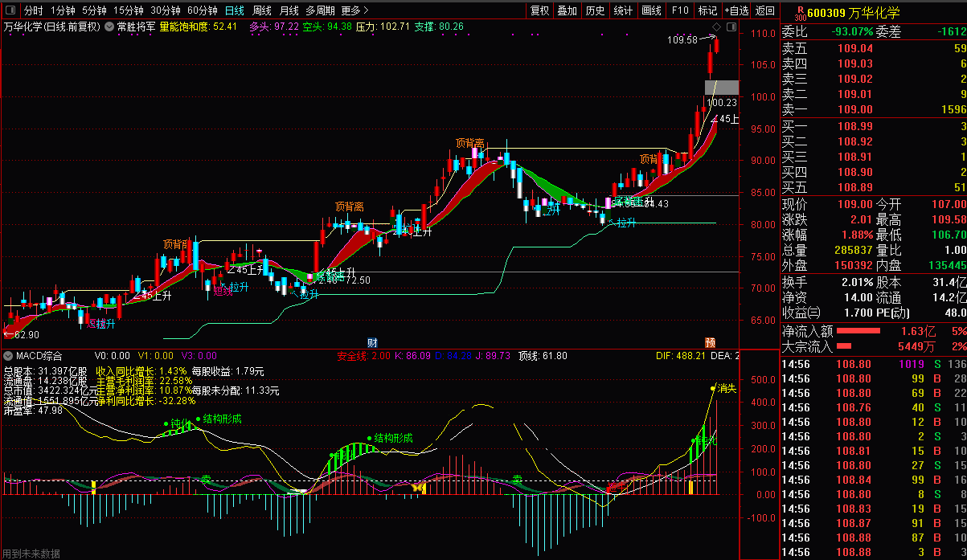967x560 pixels.
Task: Click the 压力: 102.71 indicator value
Action: [383, 27]
